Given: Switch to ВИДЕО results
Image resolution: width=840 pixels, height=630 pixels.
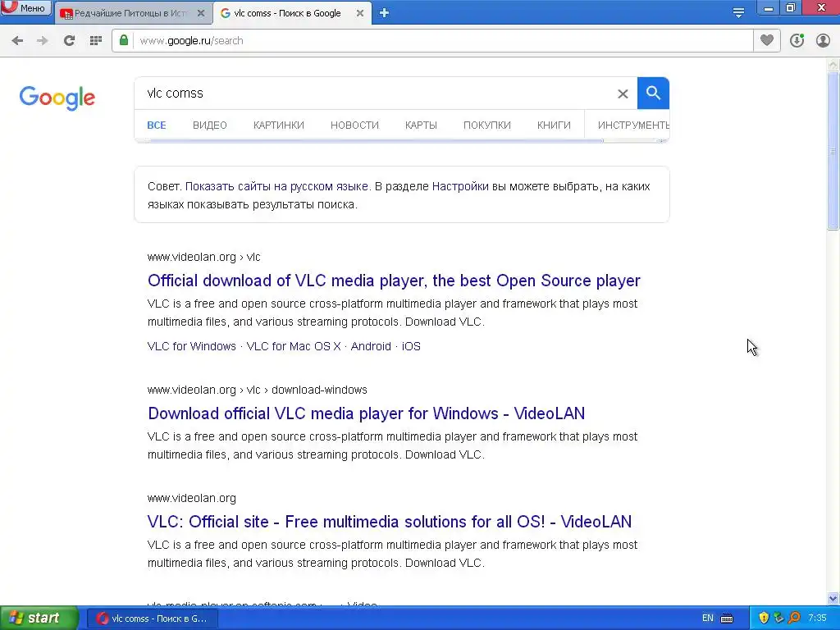Looking at the screenshot, I should pyautogui.click(x=209, y=126).
